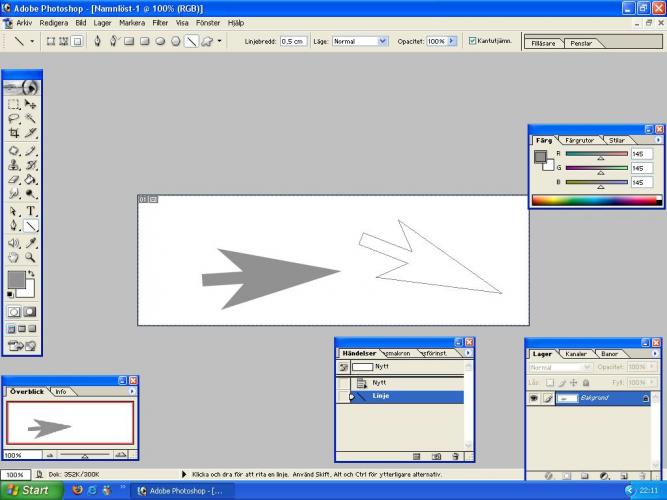The image size is (667, 500).
Task: Open the Filter menu
Action: [x=160, y=22]
